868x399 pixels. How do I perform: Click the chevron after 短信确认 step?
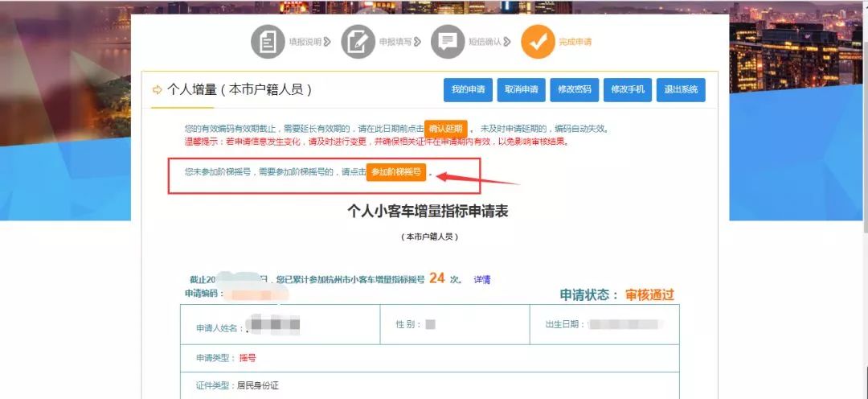pyautogui.click(x=507, y=42)
